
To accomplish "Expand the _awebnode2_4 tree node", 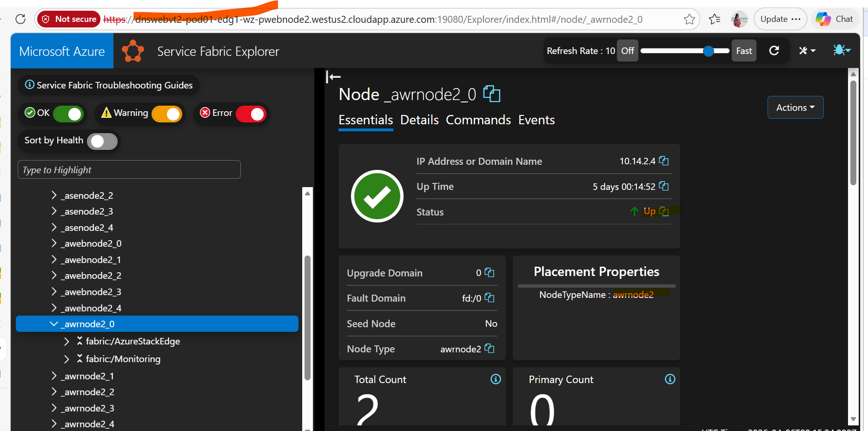I will point(54,308).
